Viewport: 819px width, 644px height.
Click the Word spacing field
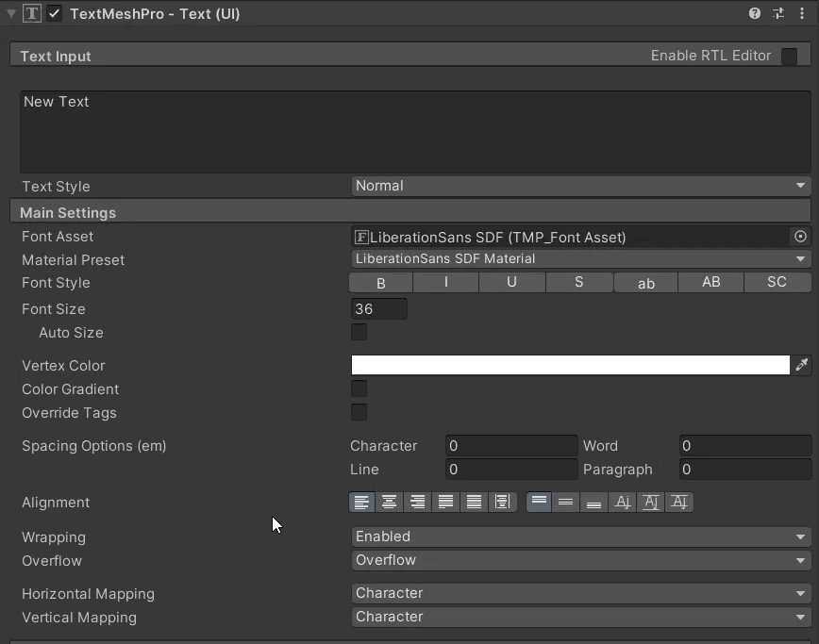745,446
